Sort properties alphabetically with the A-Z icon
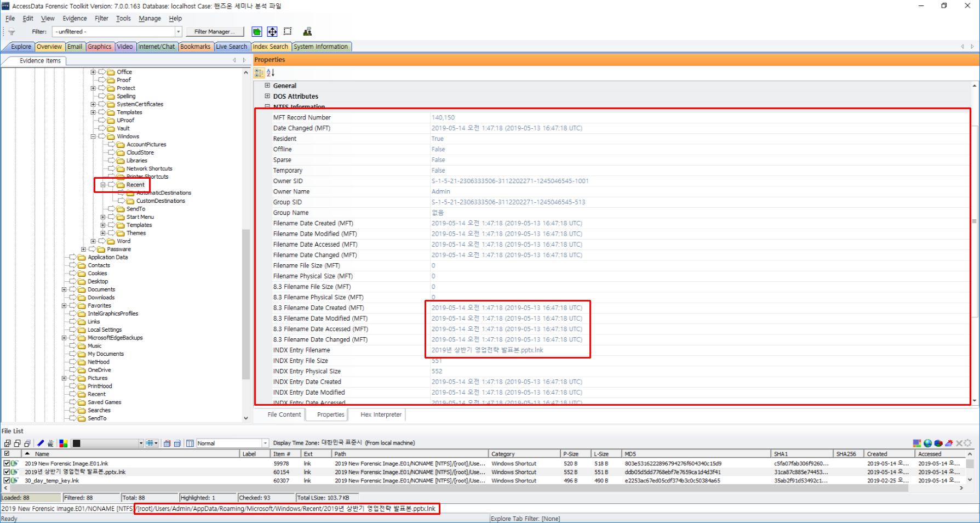 click(270, 73)
